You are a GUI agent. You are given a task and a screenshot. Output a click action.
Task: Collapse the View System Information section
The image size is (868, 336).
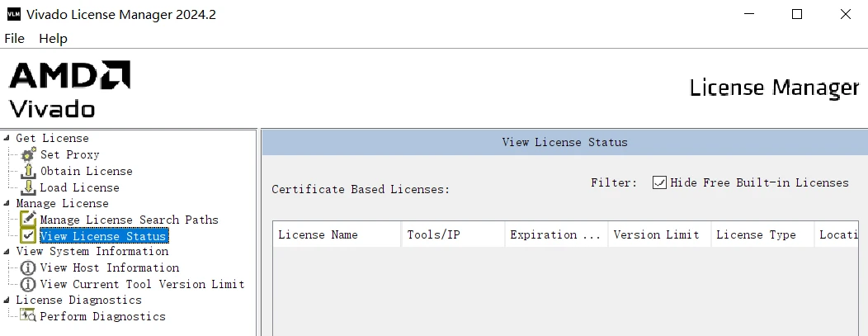[x=7, y=251]
